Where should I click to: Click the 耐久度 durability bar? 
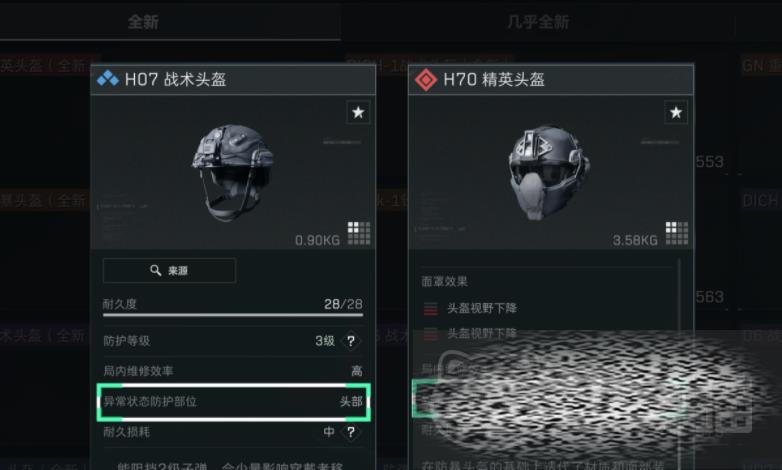[233, 315]
